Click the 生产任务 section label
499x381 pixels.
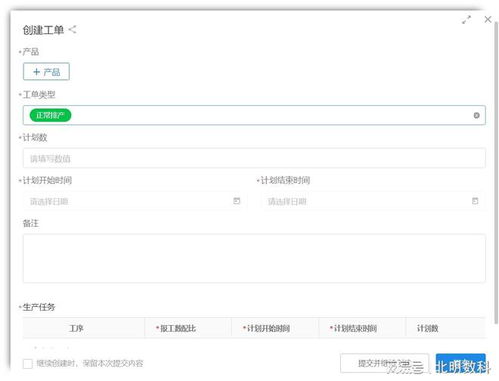tap(39, 307)
